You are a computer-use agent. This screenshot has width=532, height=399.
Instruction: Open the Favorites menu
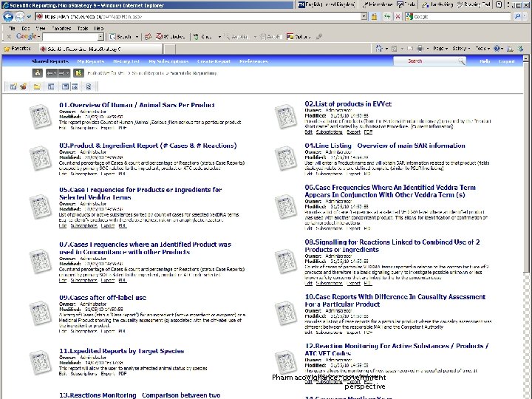[x=61, y=28]
